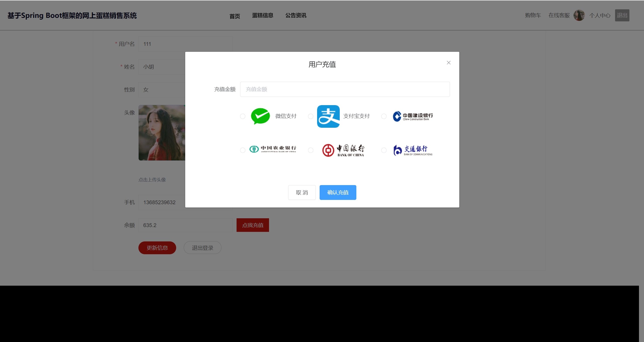Select the 中国农业银行 radio button
Screen dimensions: 644x342
pyautogui.click(x=243, y=150)
